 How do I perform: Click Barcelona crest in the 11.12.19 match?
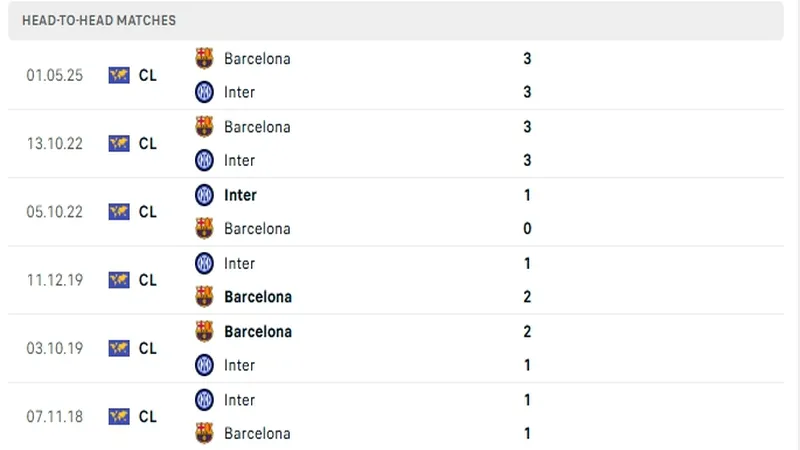tap(204, 297)
